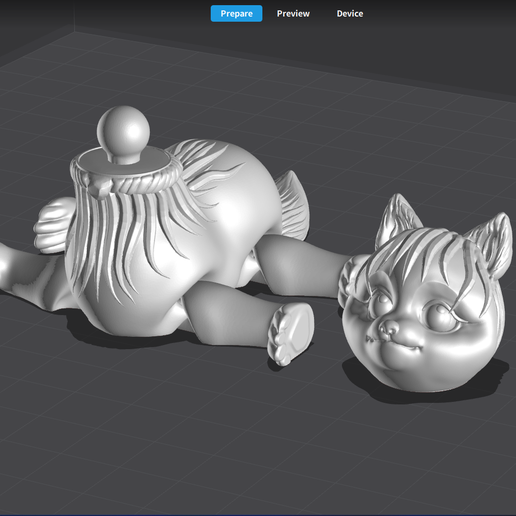
Task: Switch to the Prepare tab
Action: tap(236, 14)
